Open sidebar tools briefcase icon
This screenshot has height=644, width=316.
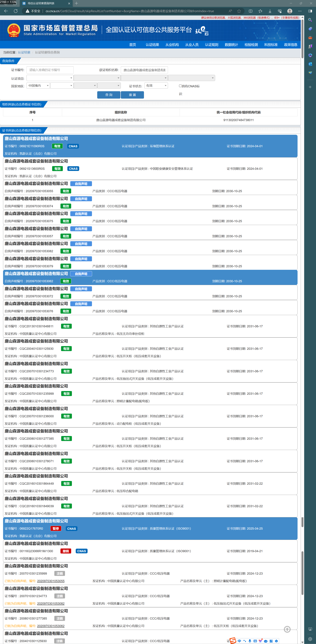pos(310,37)
